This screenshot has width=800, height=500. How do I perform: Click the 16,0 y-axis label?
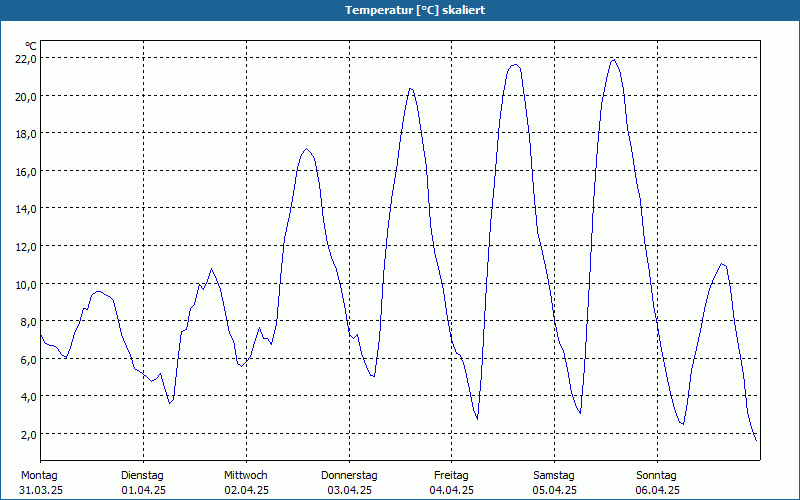pos(26,171)
